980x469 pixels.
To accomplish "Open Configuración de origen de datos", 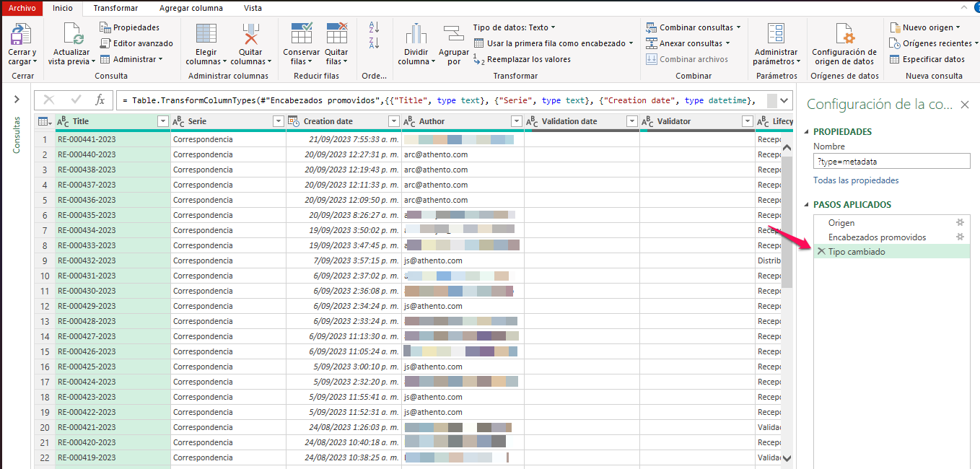I will (844, 34).
